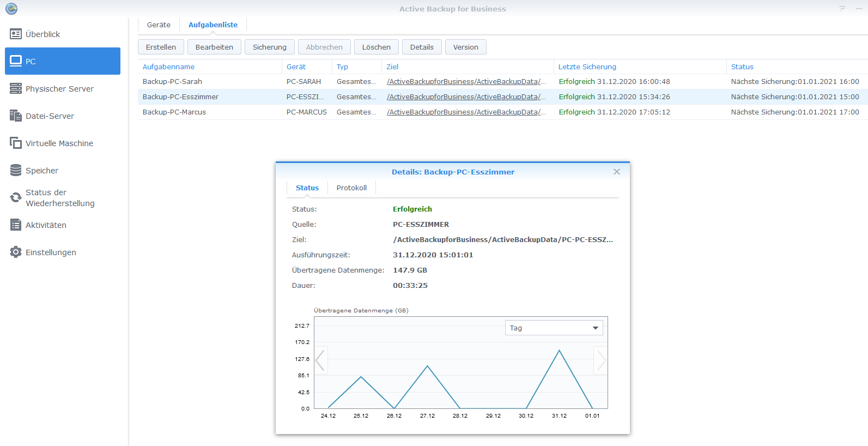Show previous period in the chart
Image resolution: width=868 pixels, height=446 pixels.
tap(321, 360)
